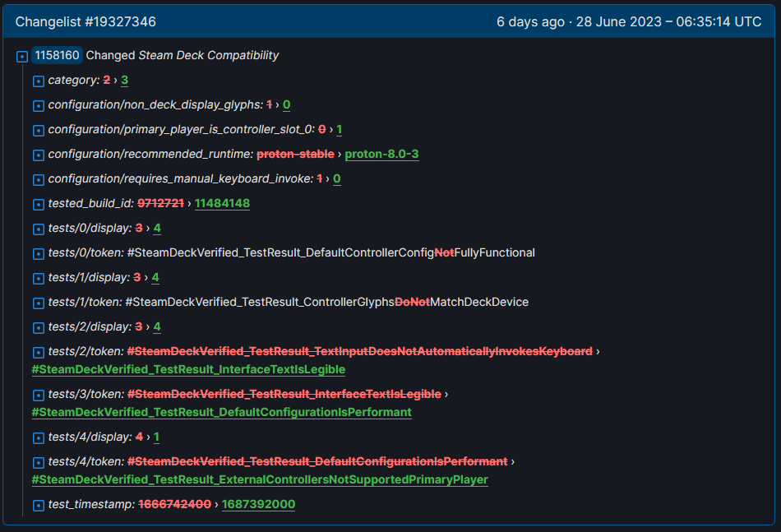Screen dimensions: 781x532
Task: Select new tested build ID 11484148
Action: (x=222, y=203)
